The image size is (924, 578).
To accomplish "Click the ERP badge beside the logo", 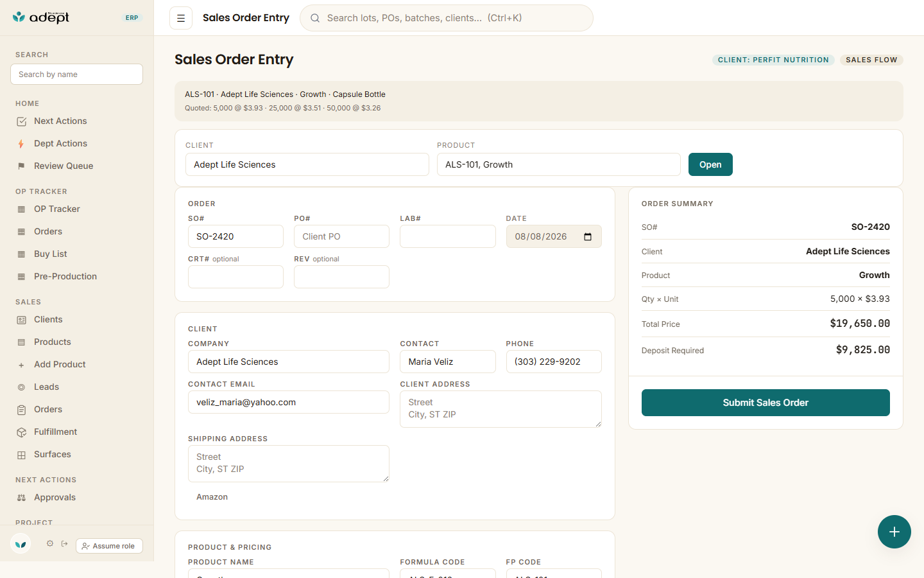I will pyautogui.click(x=132, y=18).
